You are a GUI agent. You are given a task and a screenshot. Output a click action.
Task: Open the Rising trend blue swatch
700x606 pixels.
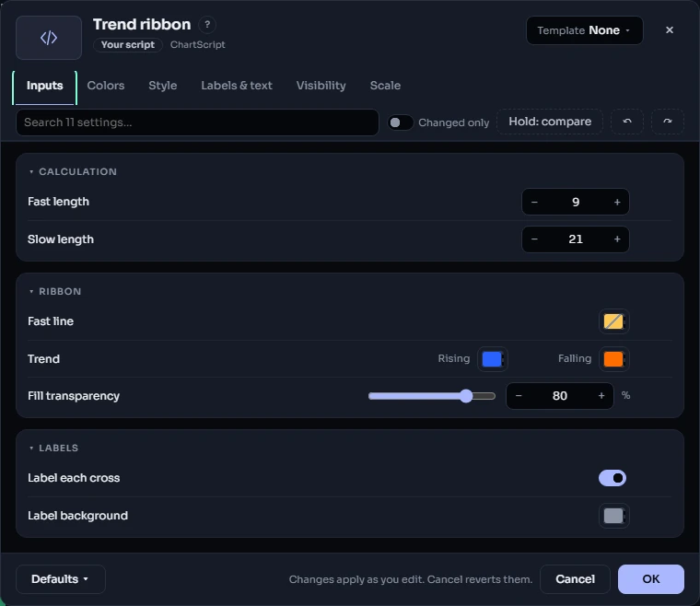point(493,359)
